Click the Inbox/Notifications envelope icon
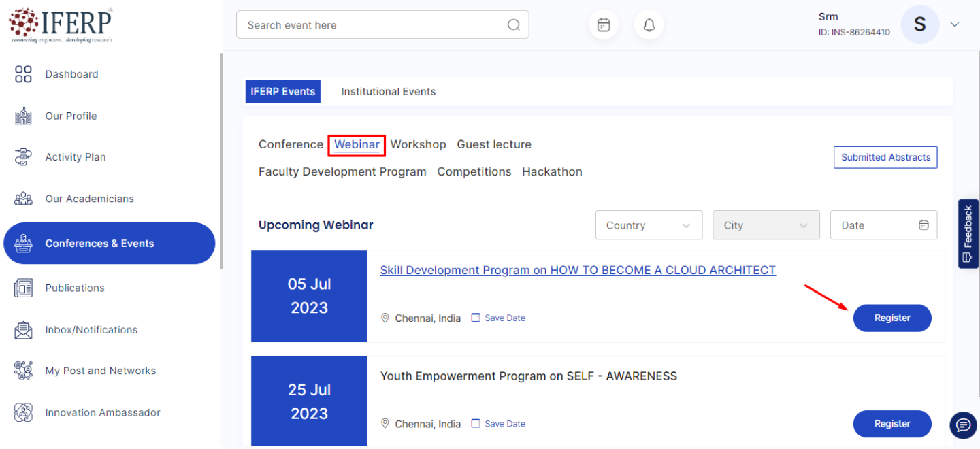980x449 pixels. click(x=24, y=330)
